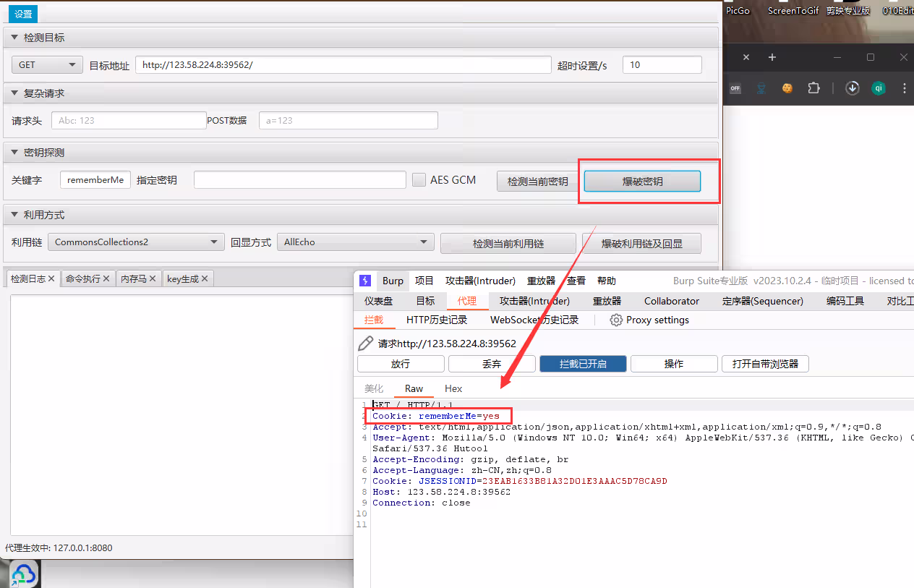Viewport: 914px width, 588px height.
Task: Enable the AES GCM checkbox
Action: click(x=419, y=180)
